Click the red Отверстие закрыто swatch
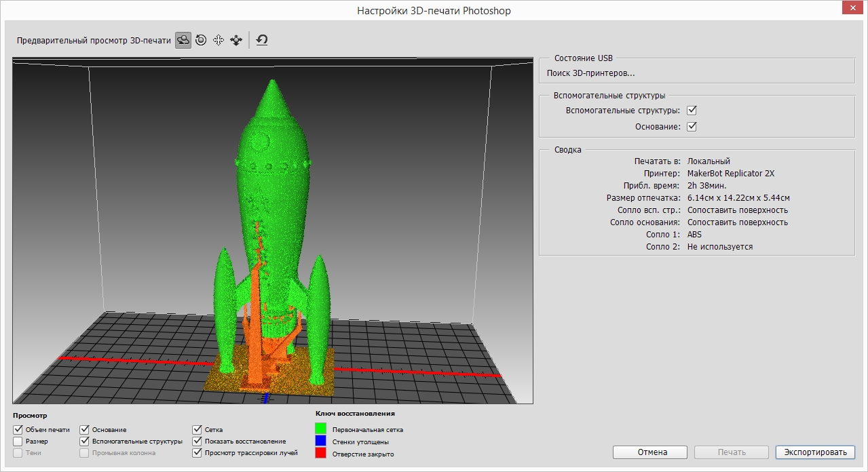Screen dimensions: 868x472 coord(320,453)
